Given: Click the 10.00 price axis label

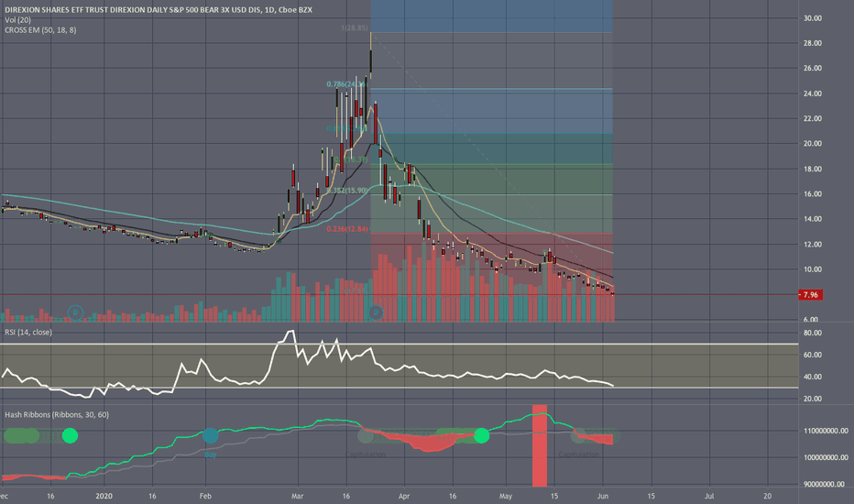Looking at the screenshot, I should point(813,269).
